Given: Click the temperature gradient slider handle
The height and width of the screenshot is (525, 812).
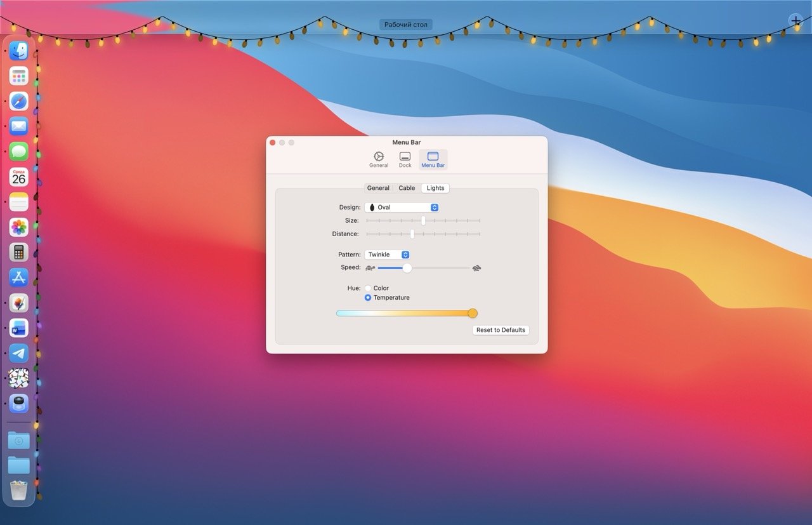Looking at the screenshot, I should point(473,313).
